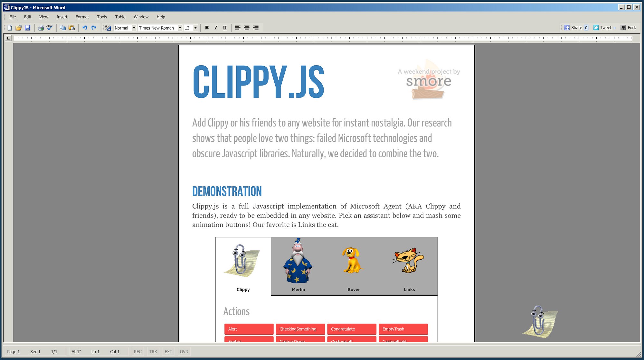Screen dimensions: 644x360
Task: Select the Merlin agent tab
Action: coord(298,266)
